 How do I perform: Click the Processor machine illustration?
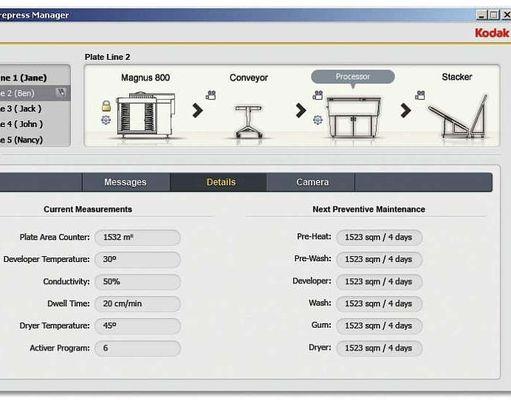click(353, 117)
